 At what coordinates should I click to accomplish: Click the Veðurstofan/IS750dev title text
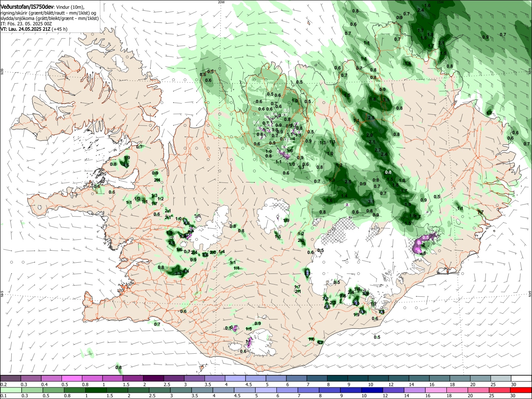point(27,7)
